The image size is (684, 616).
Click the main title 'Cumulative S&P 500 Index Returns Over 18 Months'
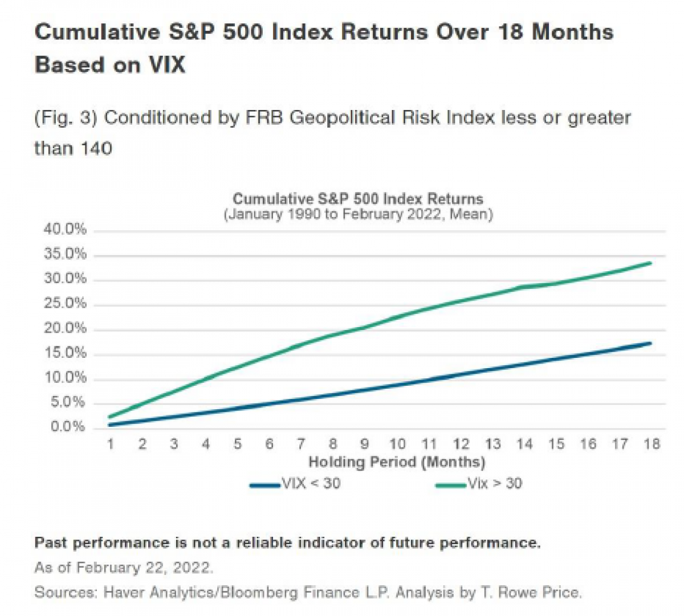(x=324, y=31)
